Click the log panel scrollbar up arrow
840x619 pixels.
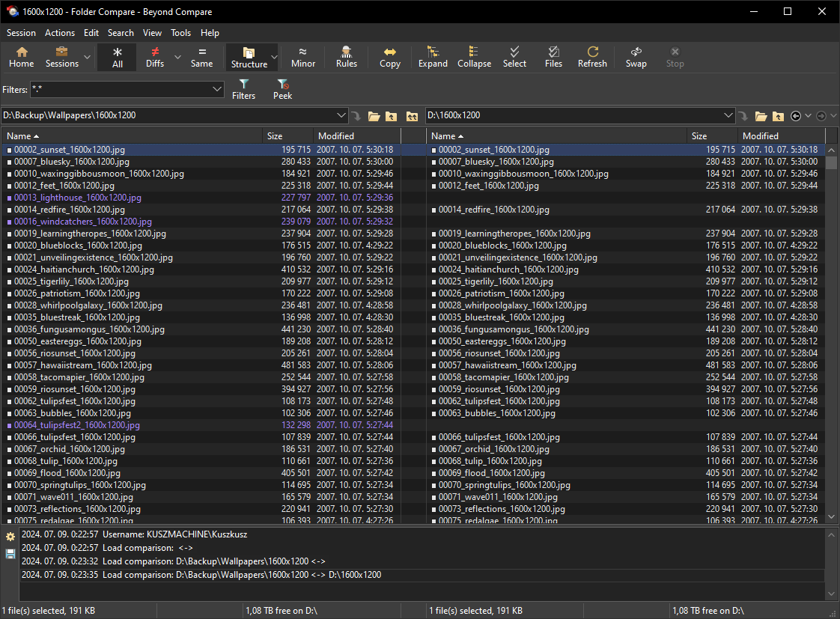(x=832, y=534)
